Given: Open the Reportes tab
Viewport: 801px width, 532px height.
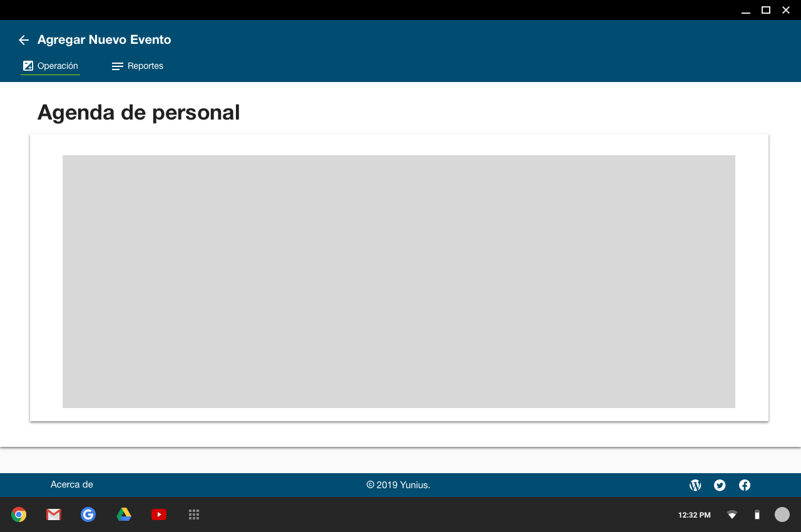Looking at the screenshot, I should [x=138, y=66].
